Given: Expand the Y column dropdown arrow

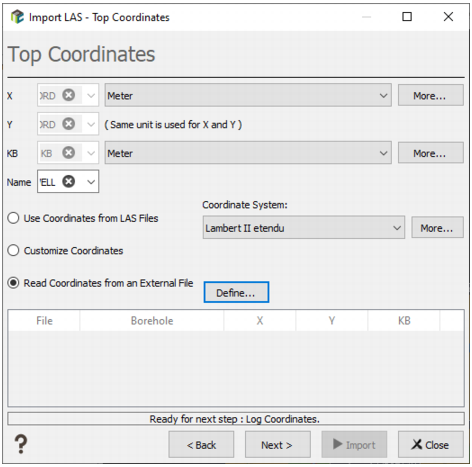Looking at the screenshot, I should [91, 124].
